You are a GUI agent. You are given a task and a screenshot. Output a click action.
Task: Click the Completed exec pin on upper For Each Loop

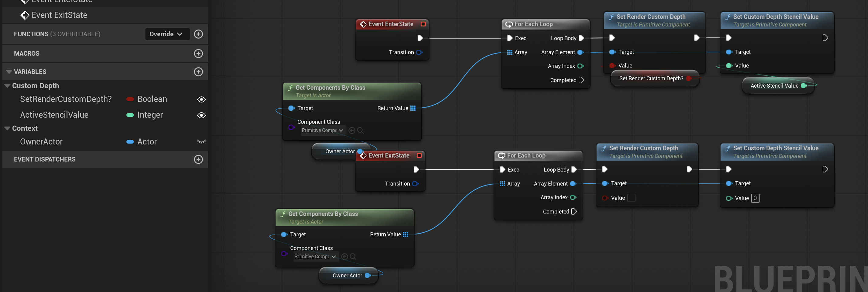(x=581, y=80)
